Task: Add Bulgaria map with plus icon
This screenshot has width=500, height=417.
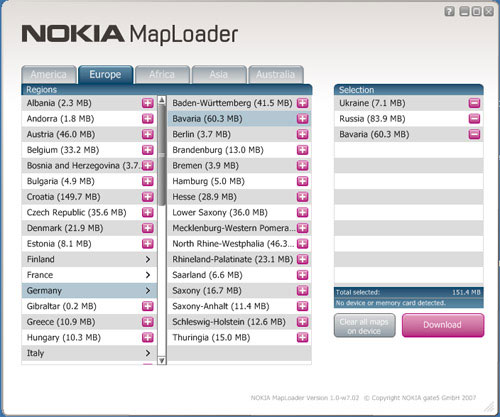Action: coord(148,181)
